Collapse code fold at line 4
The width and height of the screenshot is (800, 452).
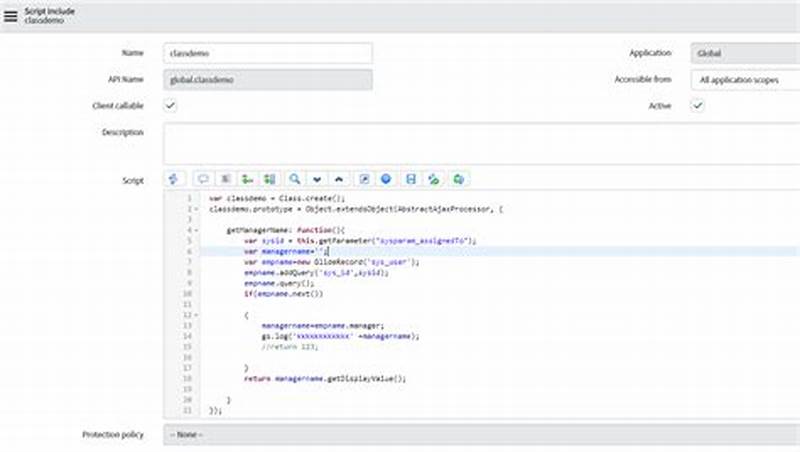click(x=196, y=231)
